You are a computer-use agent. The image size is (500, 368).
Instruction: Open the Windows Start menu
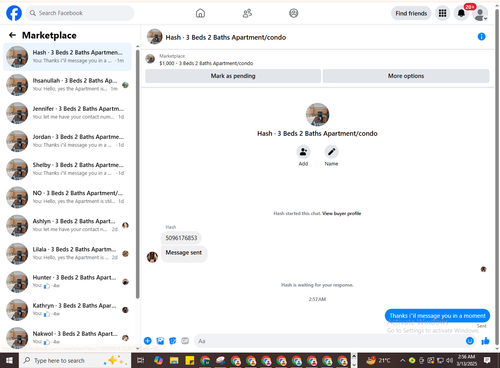(x=9, y=360)
